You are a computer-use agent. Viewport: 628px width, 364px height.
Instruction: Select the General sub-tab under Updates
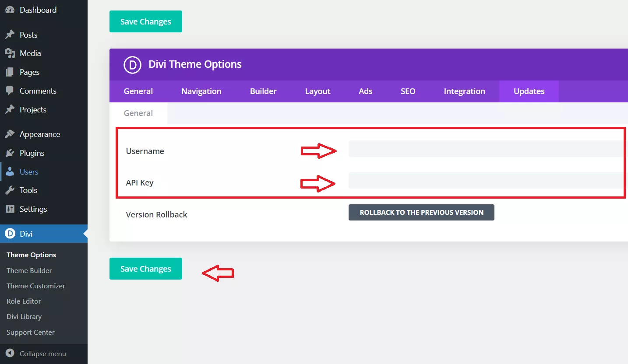138,113
